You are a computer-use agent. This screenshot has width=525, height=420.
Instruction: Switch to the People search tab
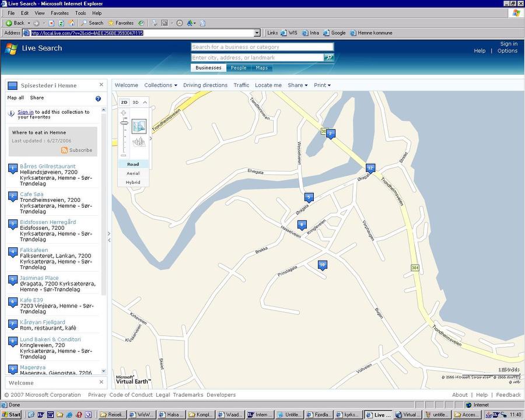coord(239,68)
